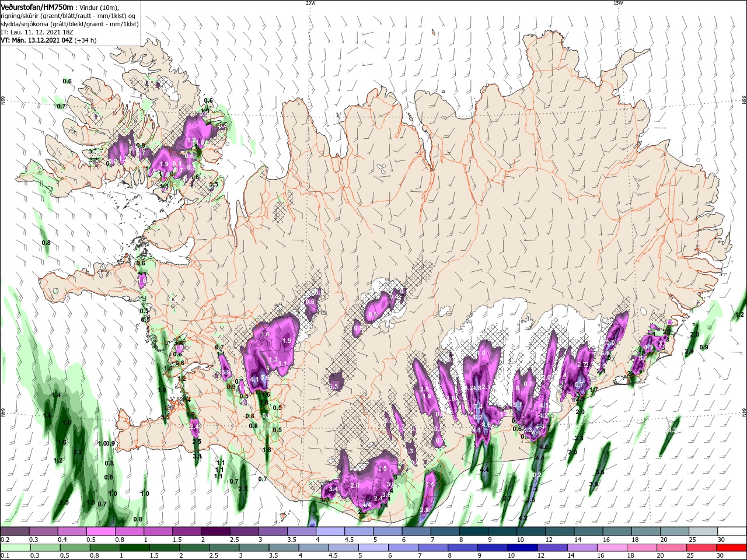Pick the 0.5 pink swatch in the snow legend
Image resolution: width=747 pixels, height=560 pixels.
point(100,531)
